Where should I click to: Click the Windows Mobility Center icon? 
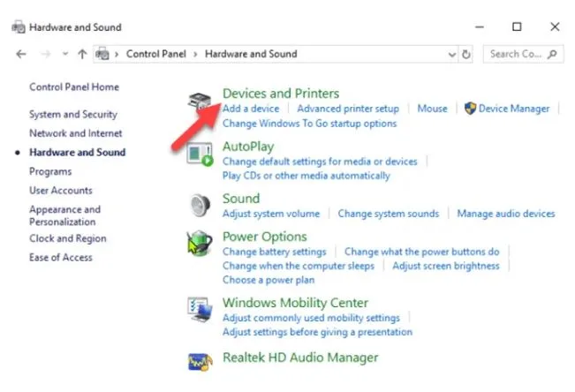click(200, 309)
